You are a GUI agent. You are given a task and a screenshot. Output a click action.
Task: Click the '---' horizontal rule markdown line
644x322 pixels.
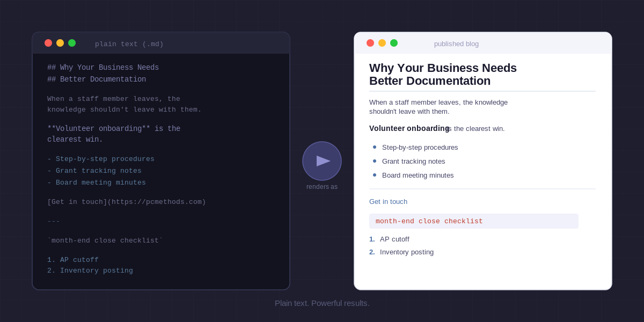pyautogui.click(x=54, y=221)
